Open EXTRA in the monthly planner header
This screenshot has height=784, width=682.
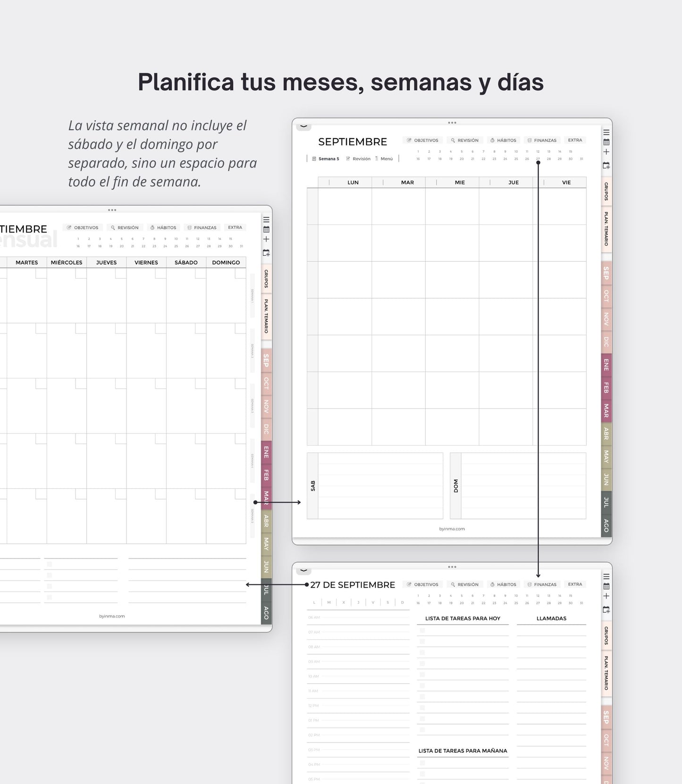point(235,227)
